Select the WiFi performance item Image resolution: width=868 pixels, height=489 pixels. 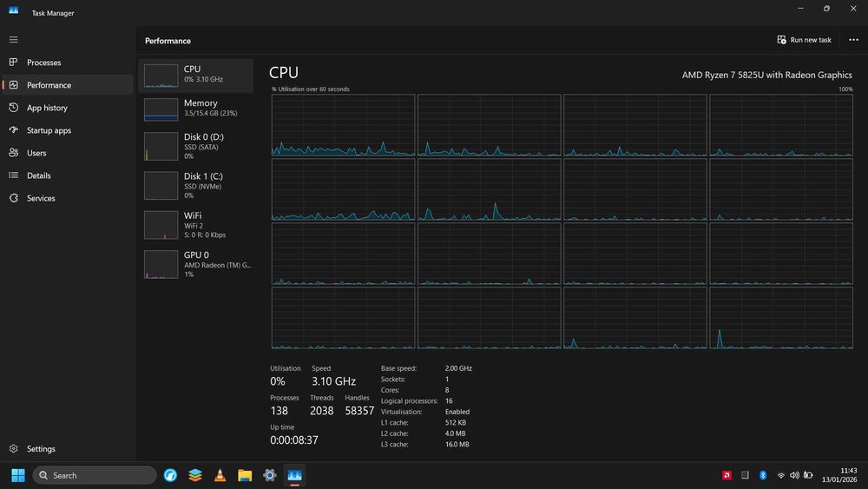(x=195, y=225)
